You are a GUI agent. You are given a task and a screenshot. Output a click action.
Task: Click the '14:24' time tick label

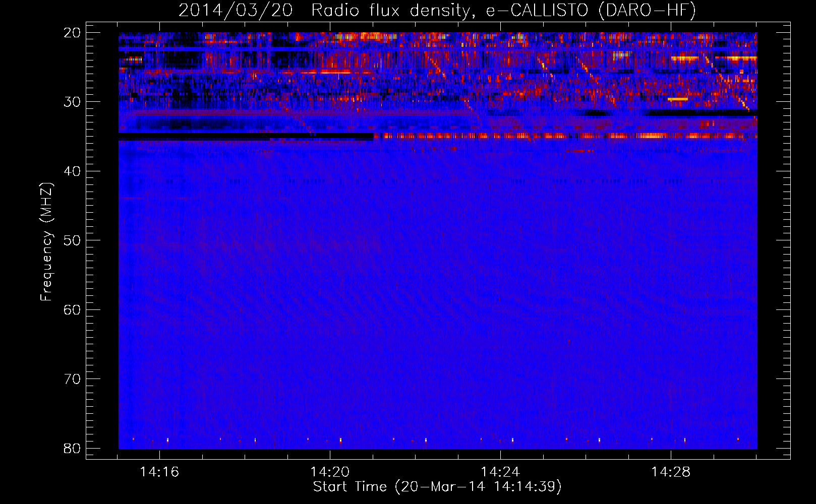pos(500,472)
